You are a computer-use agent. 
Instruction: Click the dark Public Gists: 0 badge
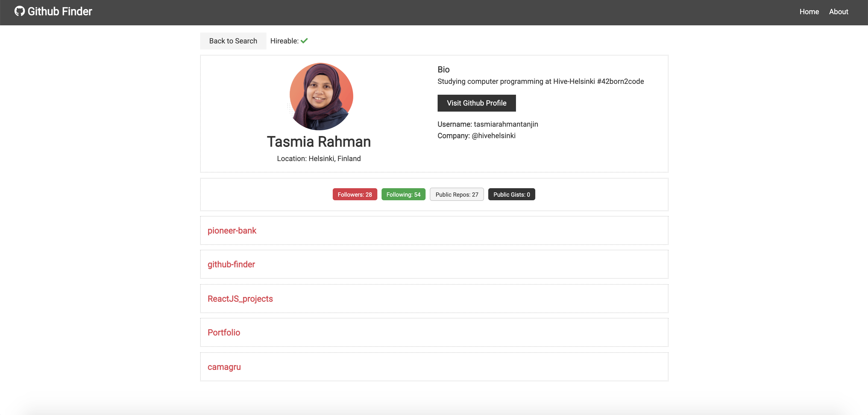[x=511, y=195]
